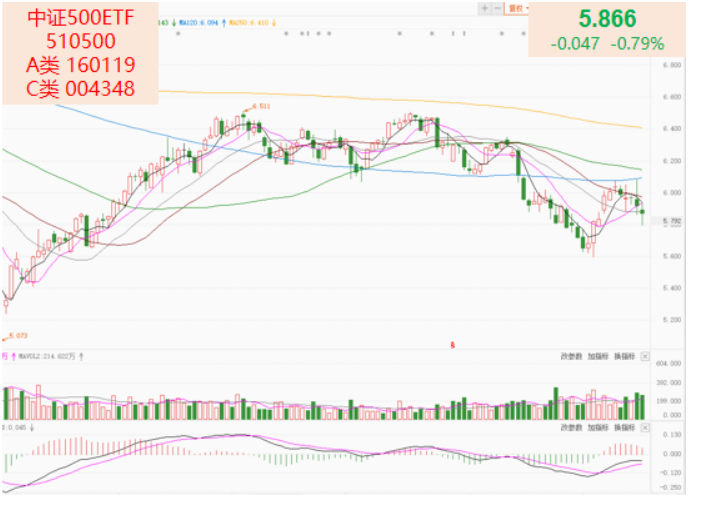Click the 6.200 price axis label
The width and height of the screenshot is (706, 506).
point(672,161)
